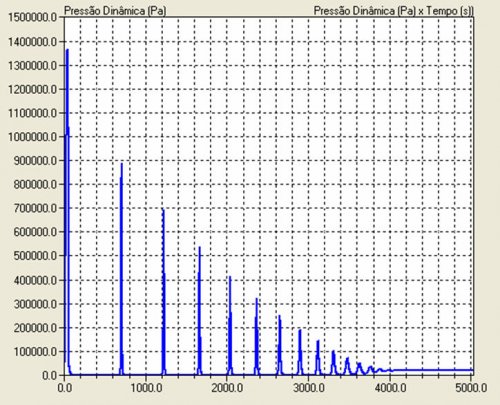Click the 0.0 y-axis label
This screenshot has width=500, height=405.
pos(50,375)
